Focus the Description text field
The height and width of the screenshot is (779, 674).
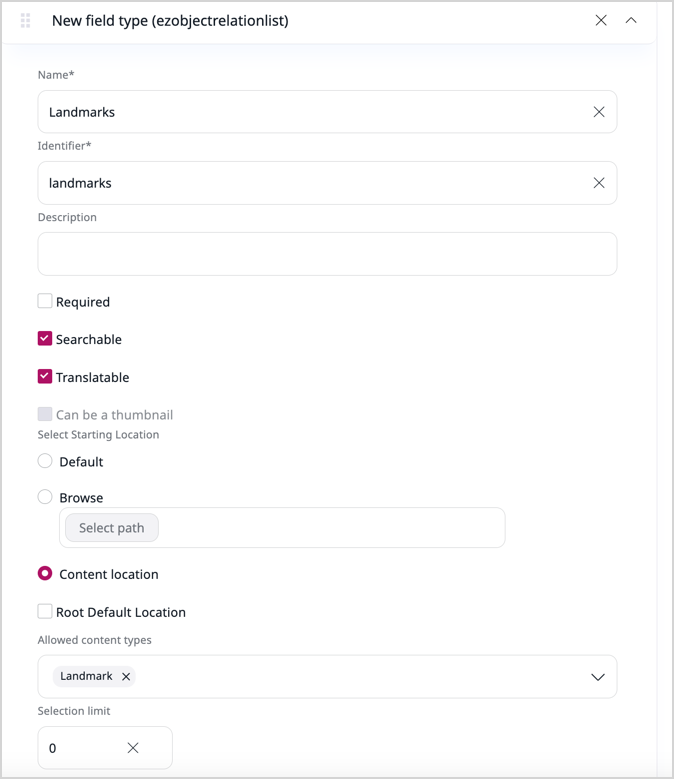(x=327, y=254)
